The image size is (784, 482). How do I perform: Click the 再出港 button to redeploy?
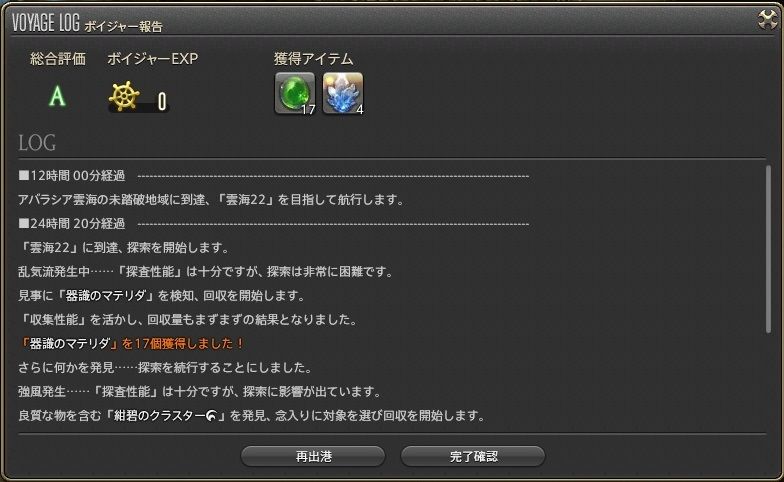313,456
